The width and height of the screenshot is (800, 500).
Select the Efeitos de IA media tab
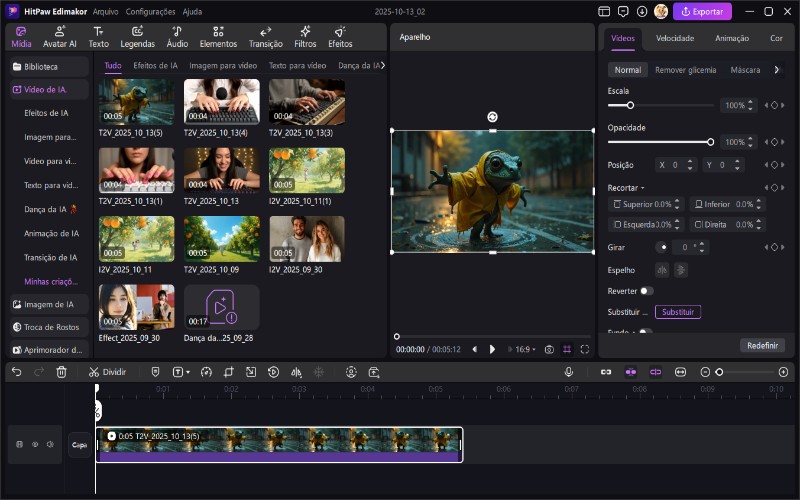click(x=156, y=65)
